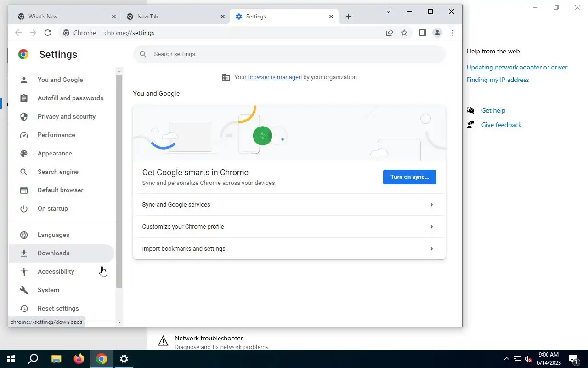Open File Explorer from the taskbar
The image size is (588, 368).
[x=56, y=359]
